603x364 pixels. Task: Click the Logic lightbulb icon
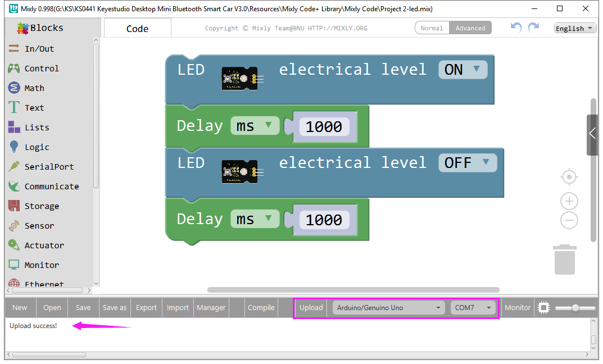[14, 147]
